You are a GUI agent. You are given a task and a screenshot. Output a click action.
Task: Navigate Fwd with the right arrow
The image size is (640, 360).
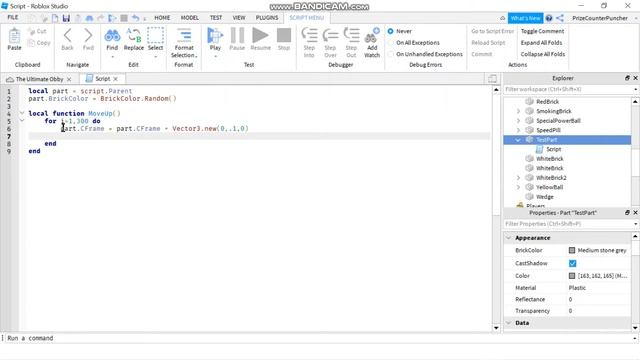pos(88,36)
